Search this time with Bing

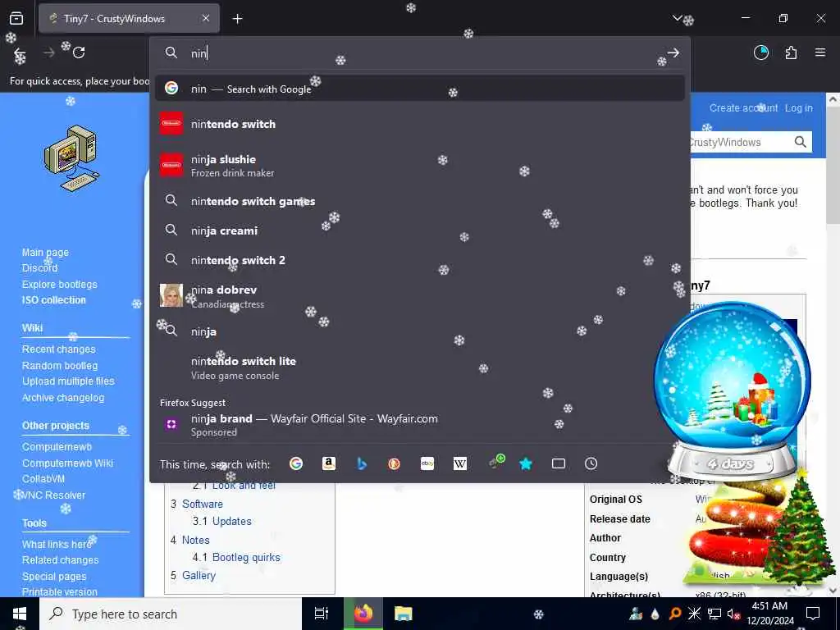(x=362, y=463)
